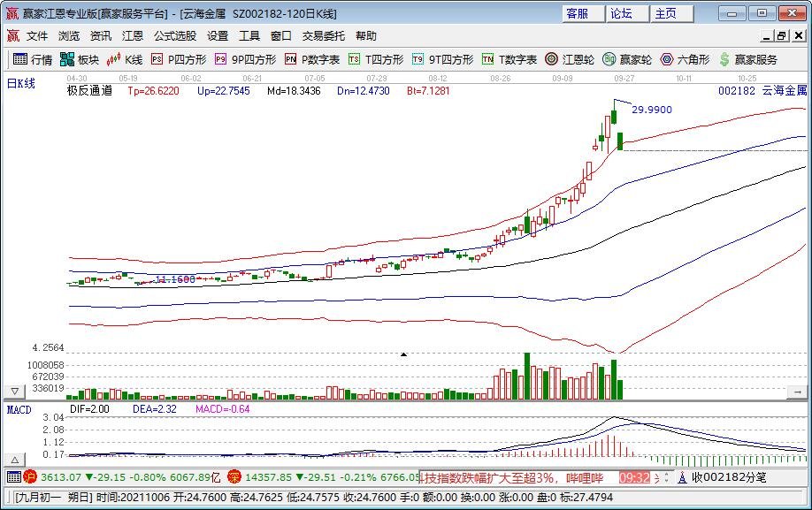This screenshot has width=812, height=510.
Task: Select the 9P四方形 tool
Action: coord(246,59)
